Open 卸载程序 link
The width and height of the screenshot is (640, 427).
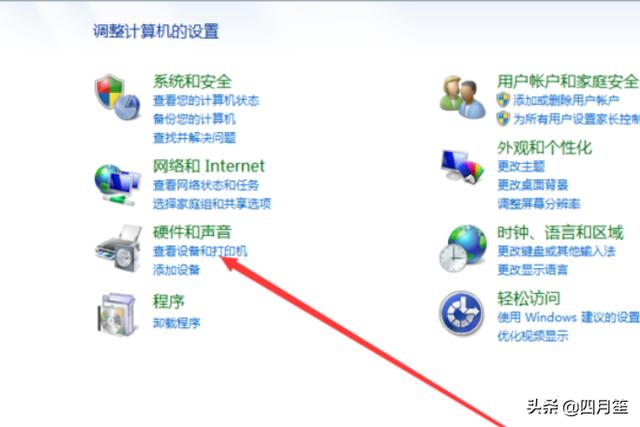coord(176,323)
